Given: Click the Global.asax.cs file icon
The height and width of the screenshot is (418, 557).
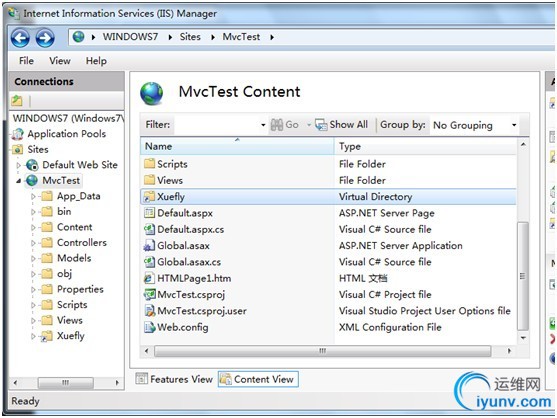Looking at the screenshot, I should click(150, 262).
